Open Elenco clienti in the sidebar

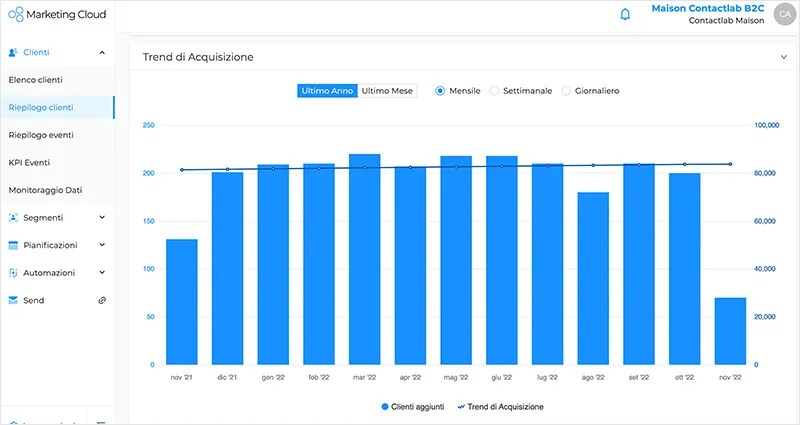35,79
